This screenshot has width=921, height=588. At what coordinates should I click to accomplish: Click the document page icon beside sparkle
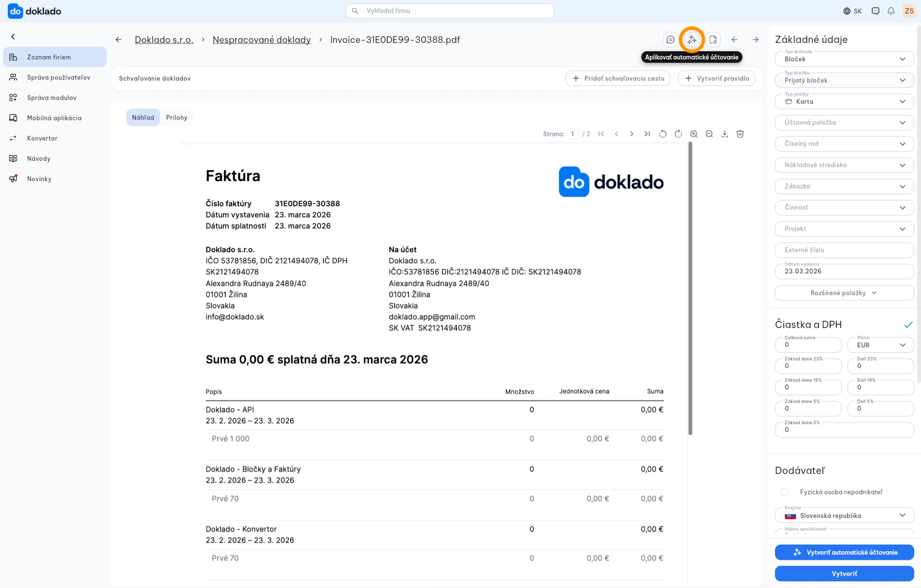coord(713,40)
